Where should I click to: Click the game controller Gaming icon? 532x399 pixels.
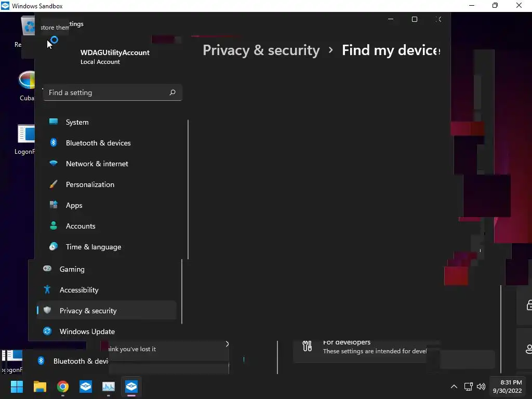click(x=47, y=269)
